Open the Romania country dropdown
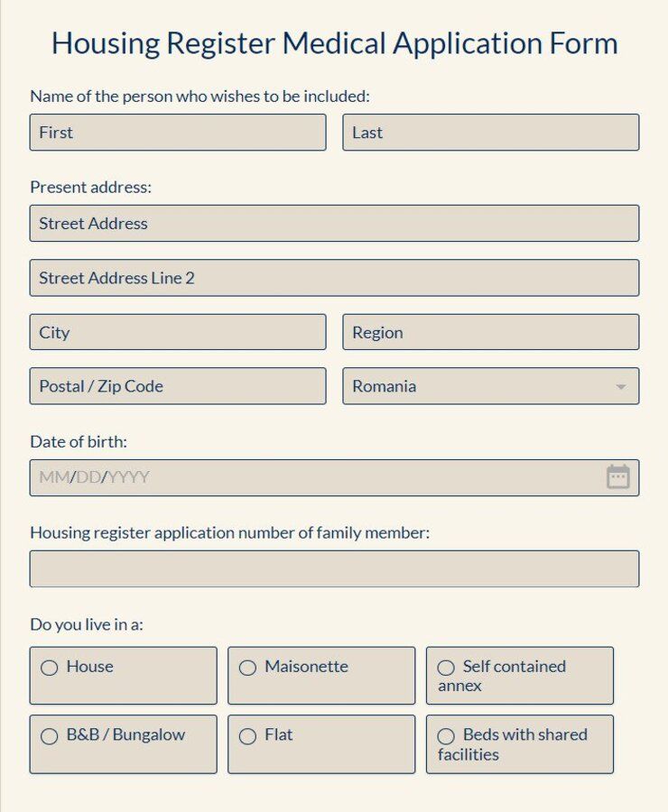The image size is (668, 812). click(x=490, y=386)
